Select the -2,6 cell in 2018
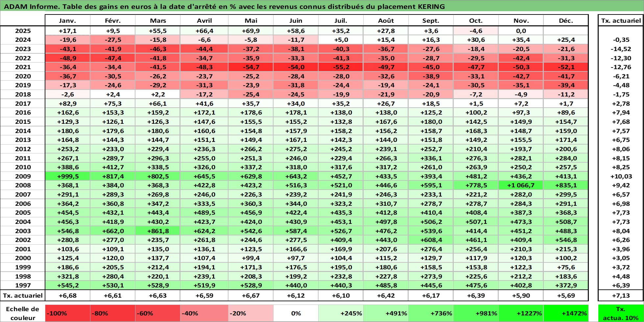This screenshot has width=644, height=322. tap(67, 94)
